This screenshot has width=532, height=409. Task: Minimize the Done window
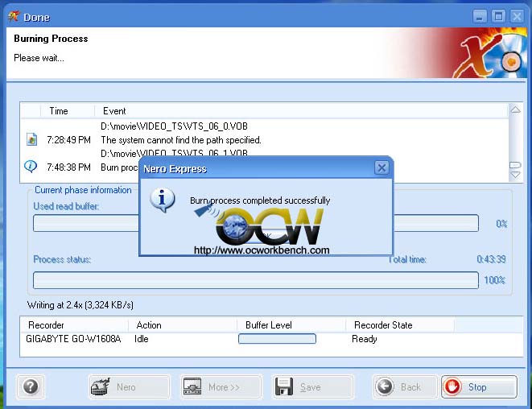click(x=480, y=16)
